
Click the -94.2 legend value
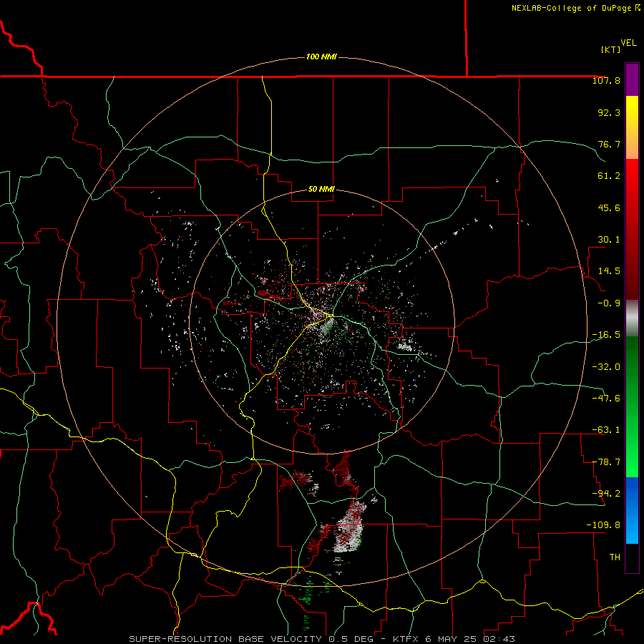coord(606,493)
